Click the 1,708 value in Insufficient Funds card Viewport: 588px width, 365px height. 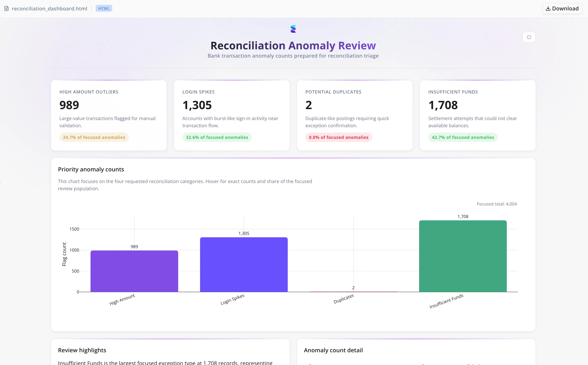pos(443,105)
